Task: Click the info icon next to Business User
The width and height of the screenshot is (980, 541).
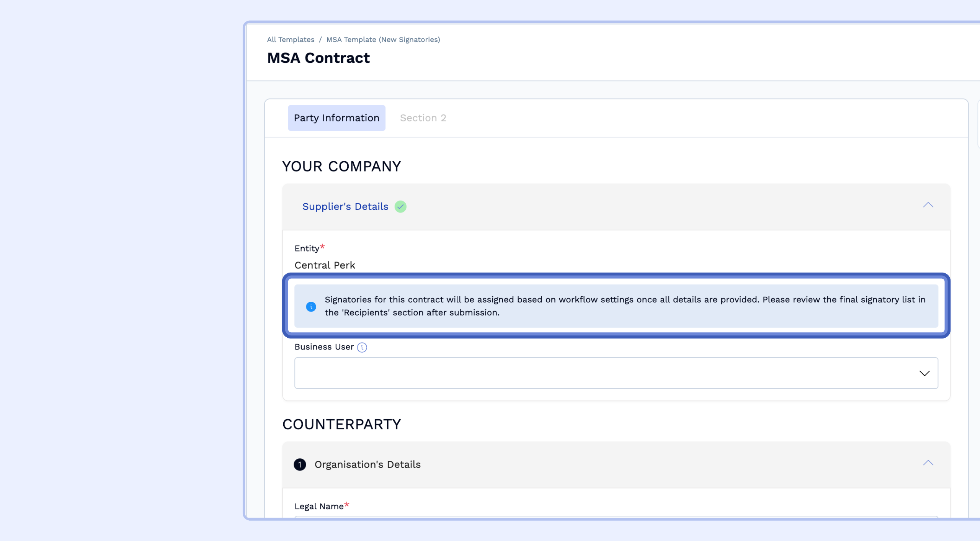Action: (x=362, y=347)
